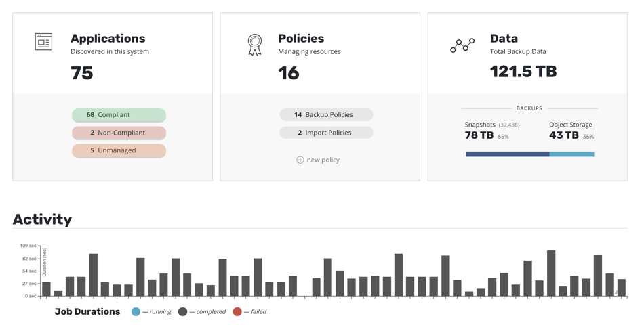
Task: Click the 121.5 TB total backup data
Action: (x=523, y=72)
